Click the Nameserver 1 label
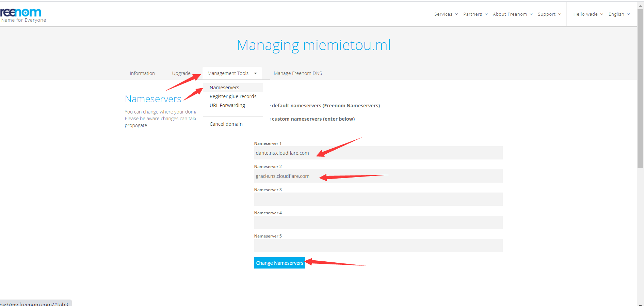644x306 pixels. tap(268, 143)
